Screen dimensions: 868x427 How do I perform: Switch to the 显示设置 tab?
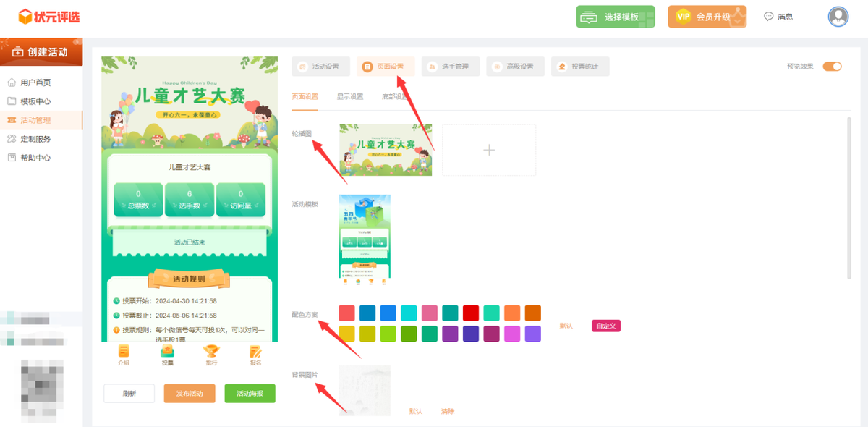350,96
